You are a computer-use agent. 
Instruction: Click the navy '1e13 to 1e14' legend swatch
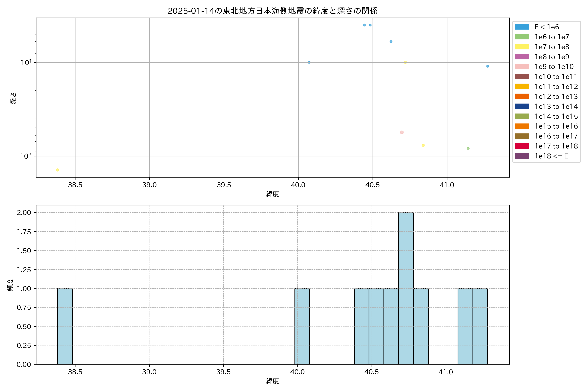522,106
